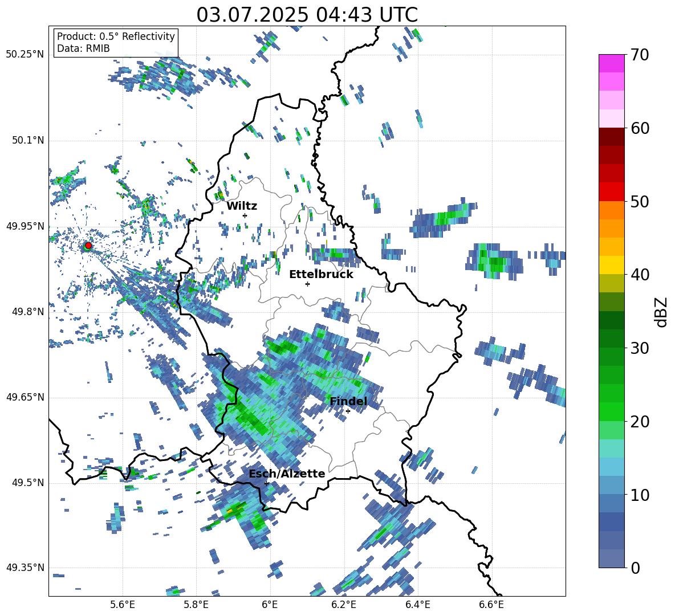Click the 5.6°E longitude label

point(123,605)
